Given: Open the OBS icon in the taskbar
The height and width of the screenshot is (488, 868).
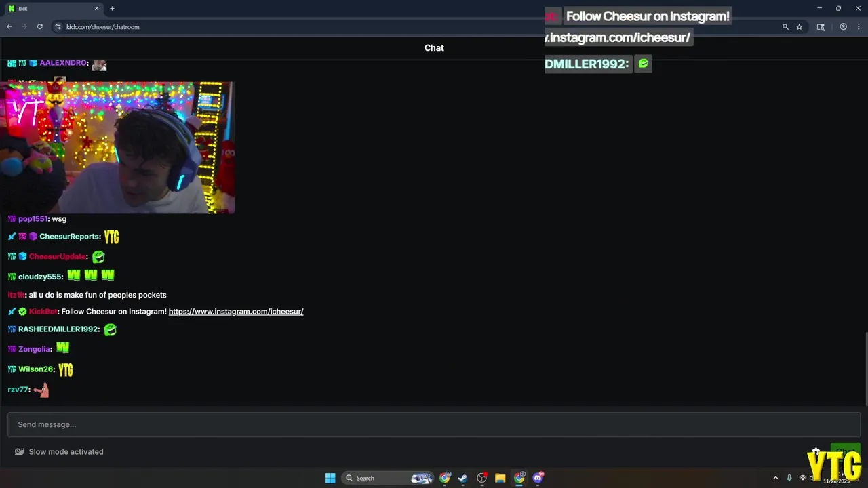Looking at the screenshot, I should pyautogui.click(x=481, y=478).
